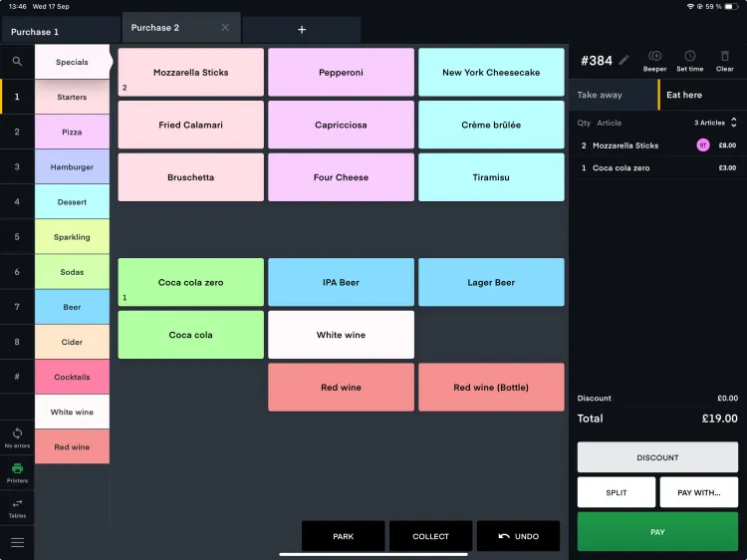This screenshot has width=747, height=560.
Task: Open the PAY WITH... options
Action: (698, 492)
